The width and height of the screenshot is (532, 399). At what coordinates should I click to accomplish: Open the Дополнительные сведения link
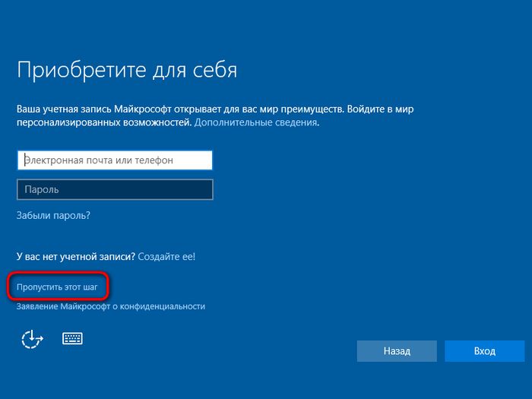[255, 122]
